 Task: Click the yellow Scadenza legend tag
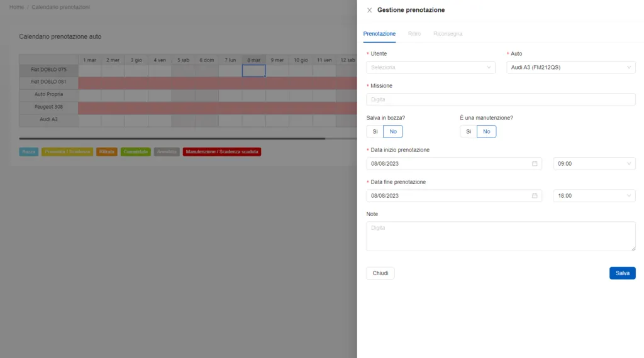click(x=67, y=152)
